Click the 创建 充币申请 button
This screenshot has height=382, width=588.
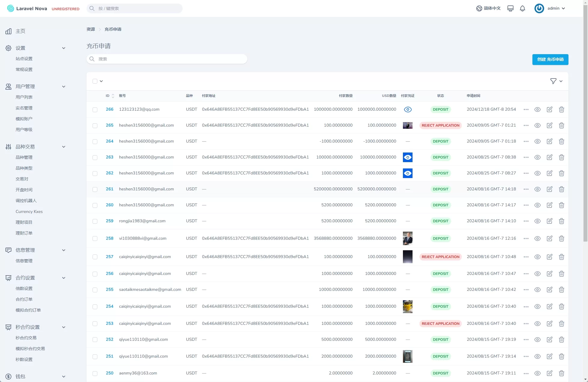coord(550,60)
